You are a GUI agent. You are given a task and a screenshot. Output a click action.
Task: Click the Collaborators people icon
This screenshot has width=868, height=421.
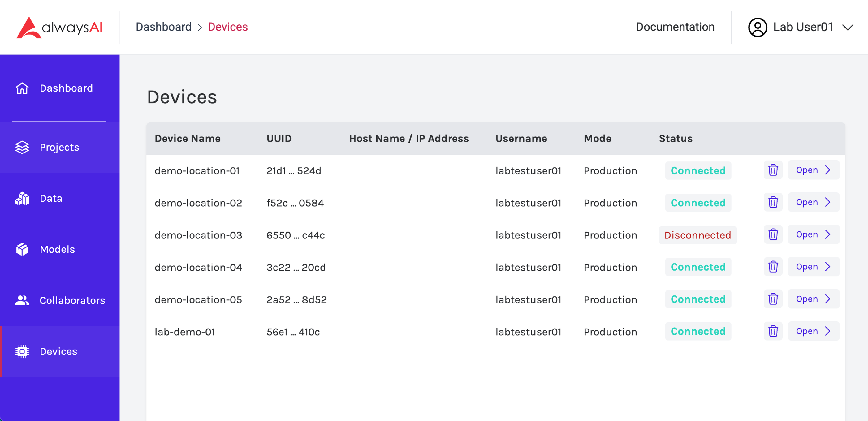coord(22,300)
